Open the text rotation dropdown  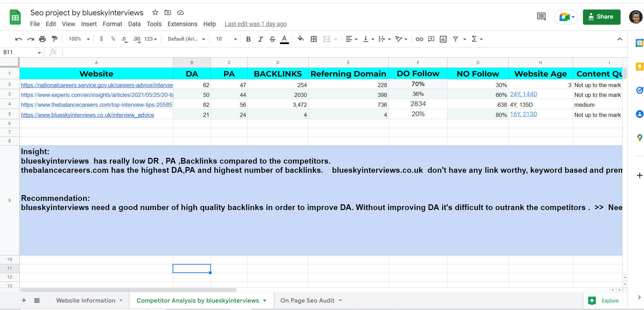(402, 39)
